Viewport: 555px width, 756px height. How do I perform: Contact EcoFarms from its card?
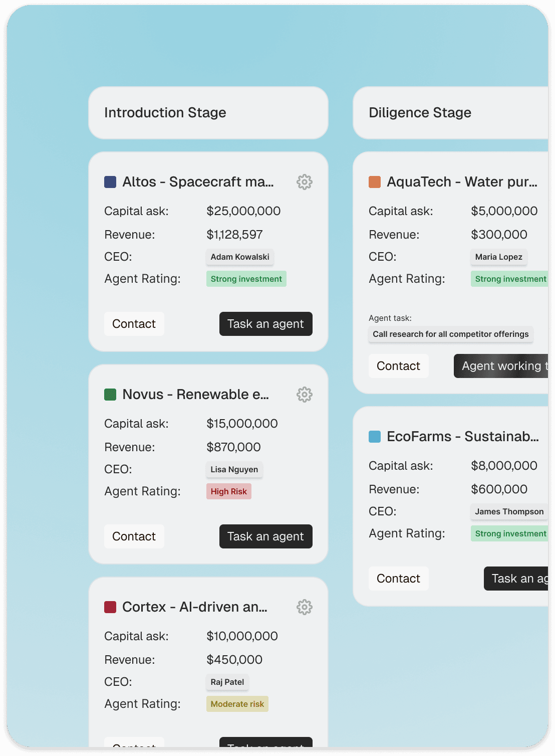[x=398, y=579]
